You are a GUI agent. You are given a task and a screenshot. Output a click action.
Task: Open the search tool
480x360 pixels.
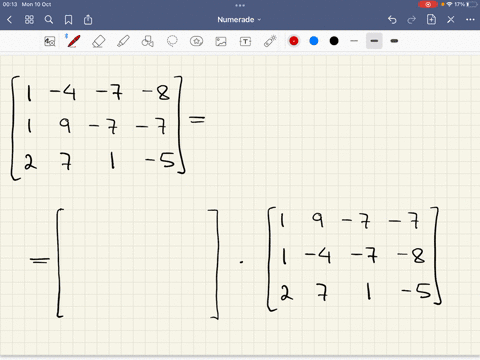[49, 20]
